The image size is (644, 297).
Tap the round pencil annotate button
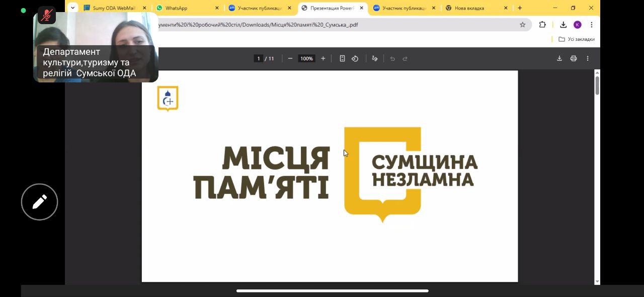coord(40,202)
